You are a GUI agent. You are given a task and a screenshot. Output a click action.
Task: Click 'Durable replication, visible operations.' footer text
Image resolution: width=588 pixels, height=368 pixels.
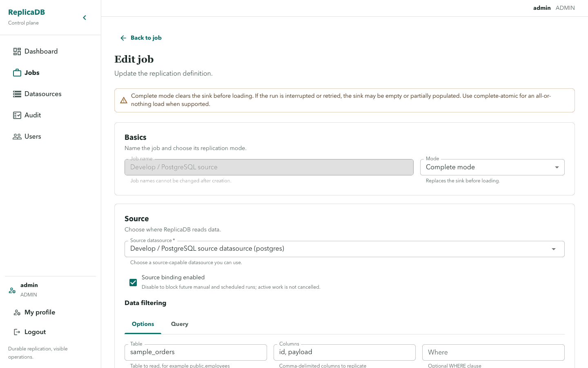tap(38, 353)
